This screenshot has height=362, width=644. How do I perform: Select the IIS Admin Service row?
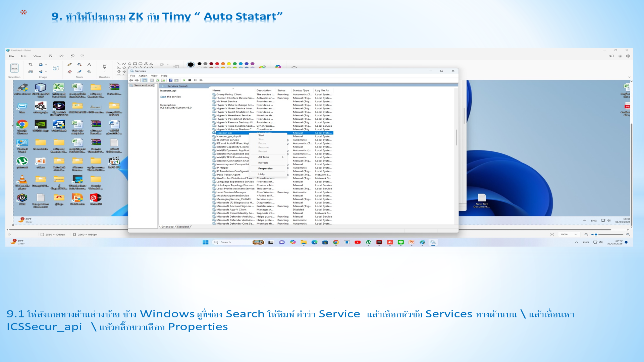tap(272, 140)
